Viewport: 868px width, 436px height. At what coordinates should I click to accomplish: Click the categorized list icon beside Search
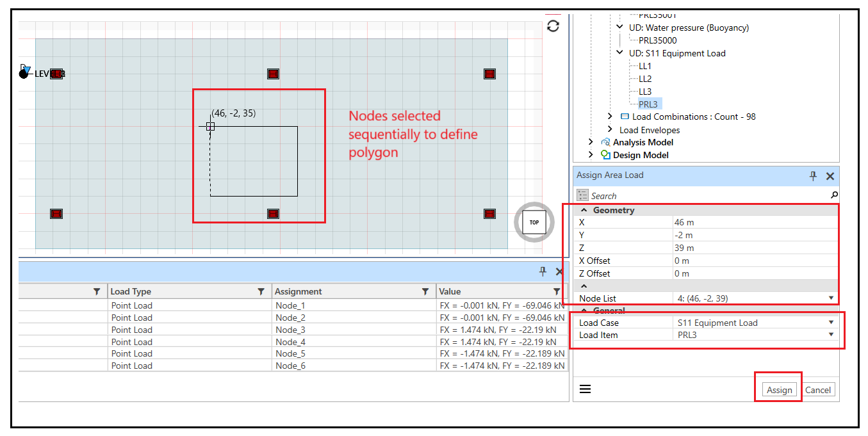click(582, 195)
